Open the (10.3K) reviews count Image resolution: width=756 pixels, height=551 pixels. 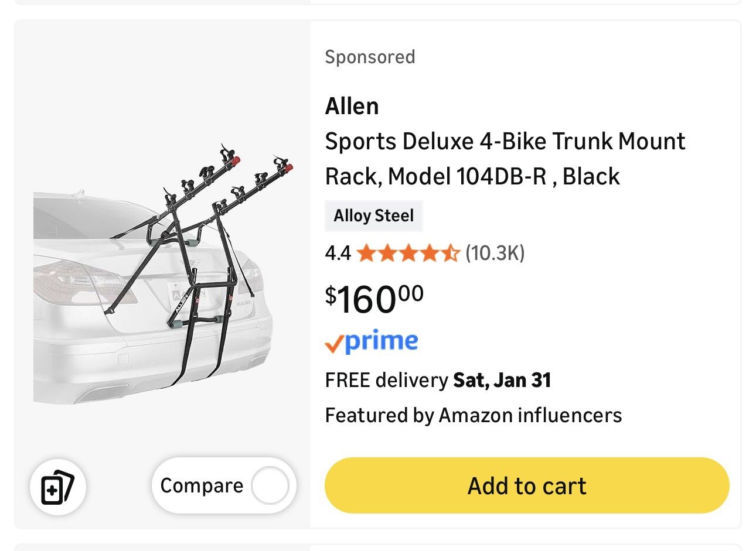[x=495, y=254]
